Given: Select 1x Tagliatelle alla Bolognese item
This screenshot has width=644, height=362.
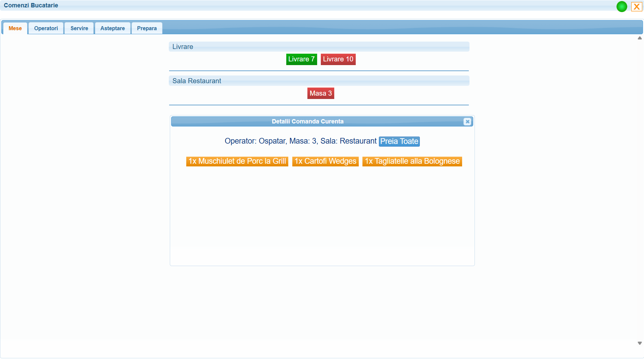Looking at the screenshot, I should pos(412,161).
